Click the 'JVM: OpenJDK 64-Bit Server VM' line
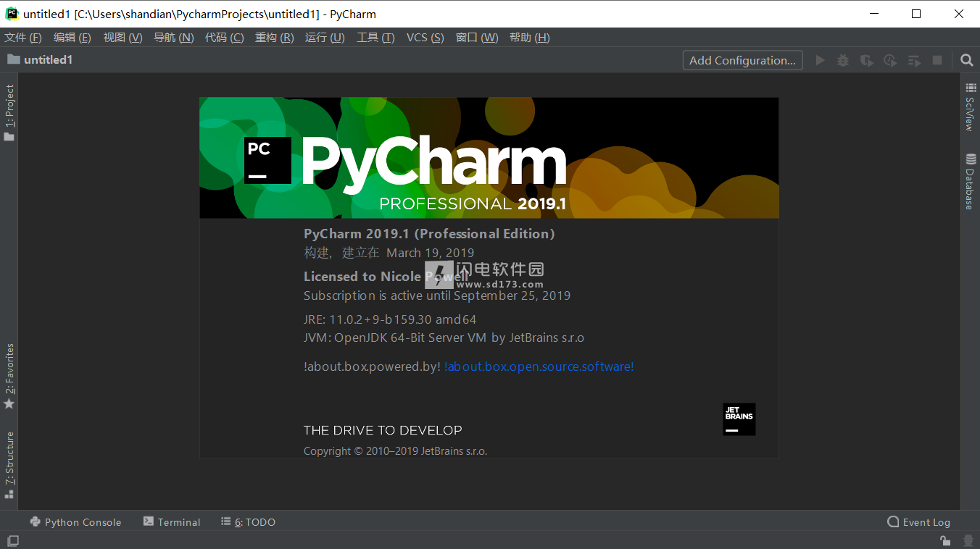The width and height of the screenshot is (980, 549). pos(444,338)
